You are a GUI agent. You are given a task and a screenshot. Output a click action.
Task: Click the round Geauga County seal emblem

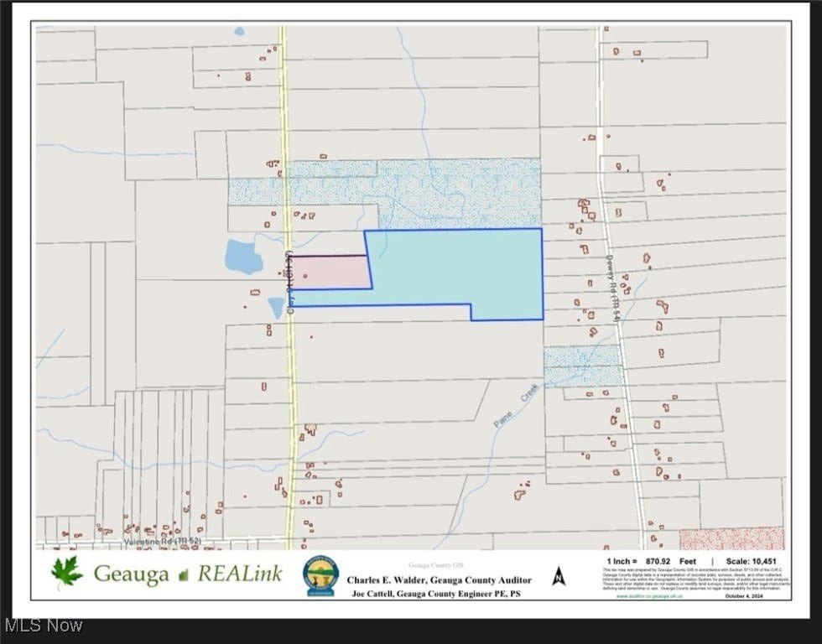321,575
